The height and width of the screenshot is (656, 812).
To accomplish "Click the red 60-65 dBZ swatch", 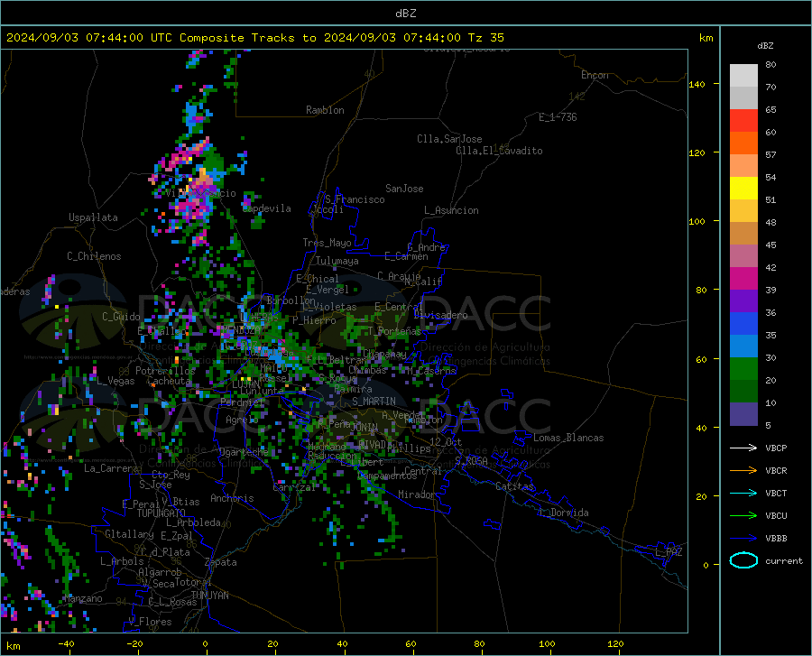I will coord(743,121).
